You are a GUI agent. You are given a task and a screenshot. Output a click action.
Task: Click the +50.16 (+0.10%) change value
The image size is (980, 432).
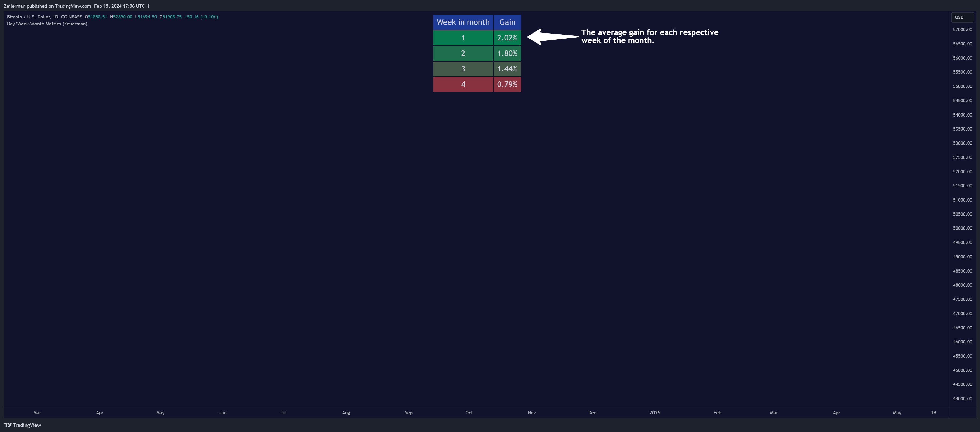[x=201, y=17]
